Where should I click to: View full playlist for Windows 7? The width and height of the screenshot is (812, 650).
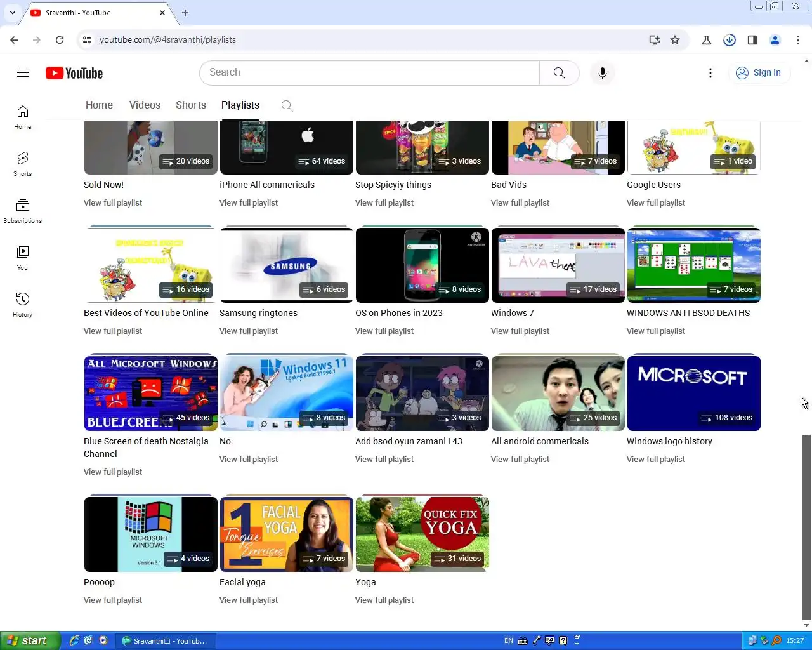(x=520, y=331)
